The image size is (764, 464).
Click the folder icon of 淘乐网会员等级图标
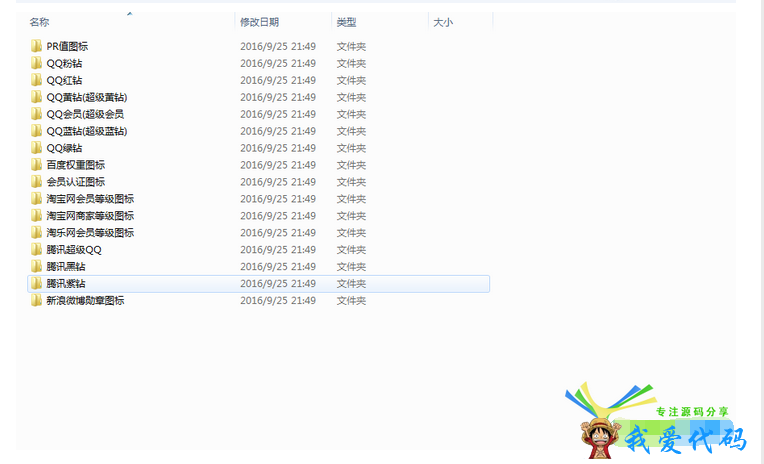(x=36, y=232)
